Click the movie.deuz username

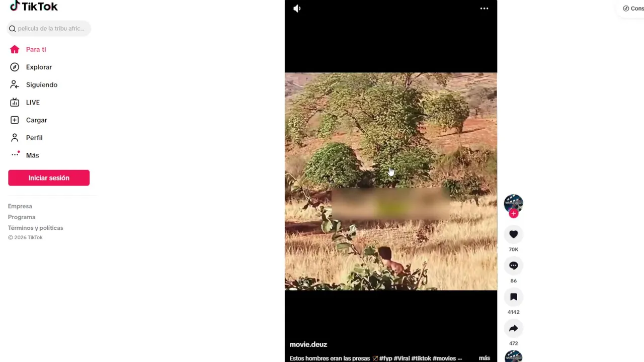pyautogui.click(x=308, y=344)
